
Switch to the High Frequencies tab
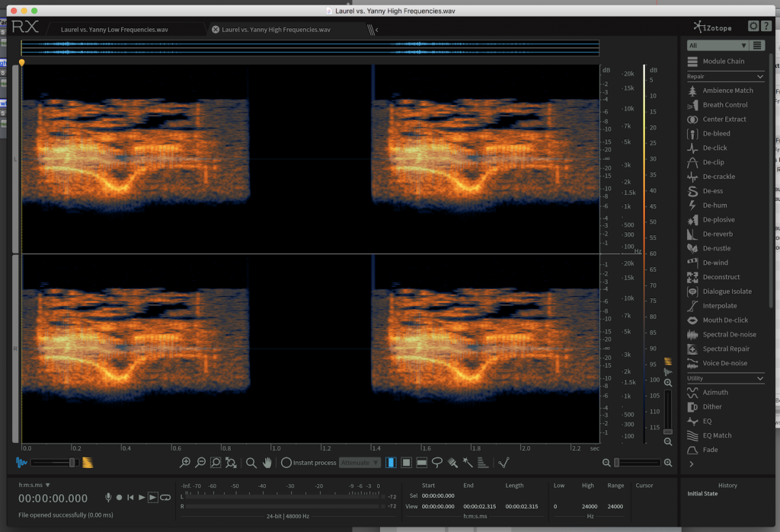[x=276, y=30]
